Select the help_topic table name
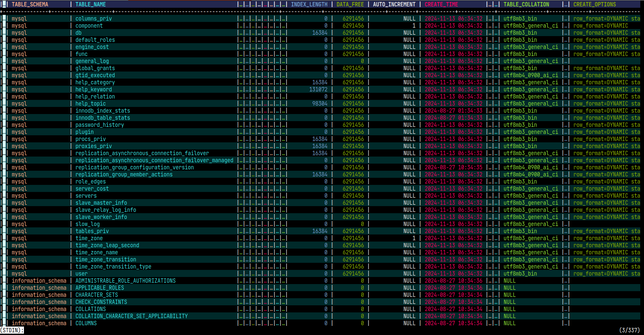The width and height of the screenshot is (644, 335). (x=91, y=104)
